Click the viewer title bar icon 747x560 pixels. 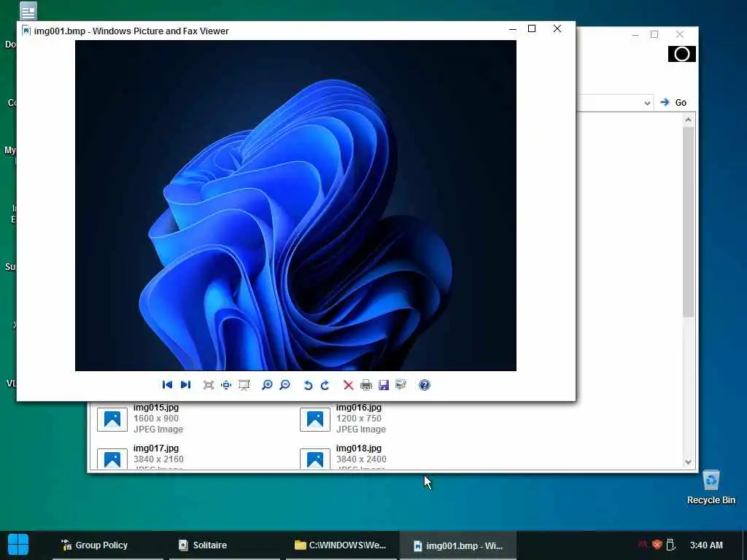click(x=26, y=31)
